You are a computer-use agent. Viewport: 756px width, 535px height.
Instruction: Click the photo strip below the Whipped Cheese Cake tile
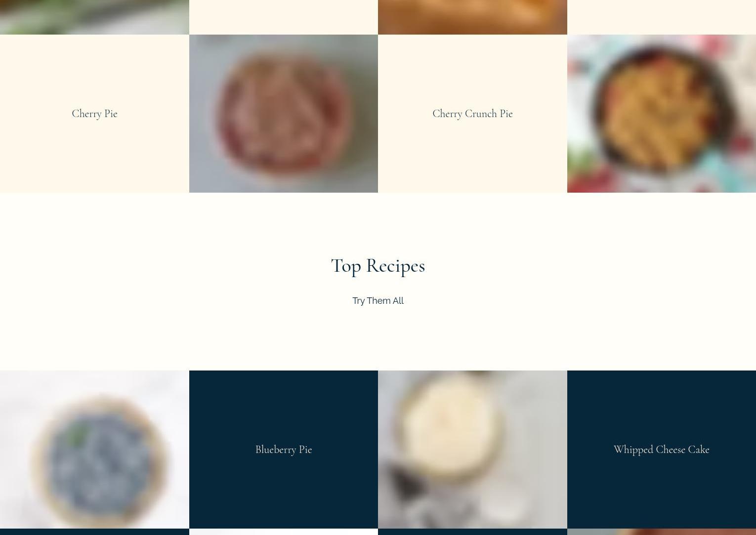pos(662,532)
